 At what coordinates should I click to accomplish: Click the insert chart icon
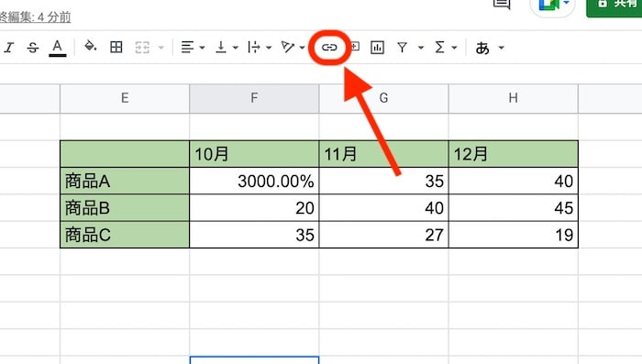point(377,48)
